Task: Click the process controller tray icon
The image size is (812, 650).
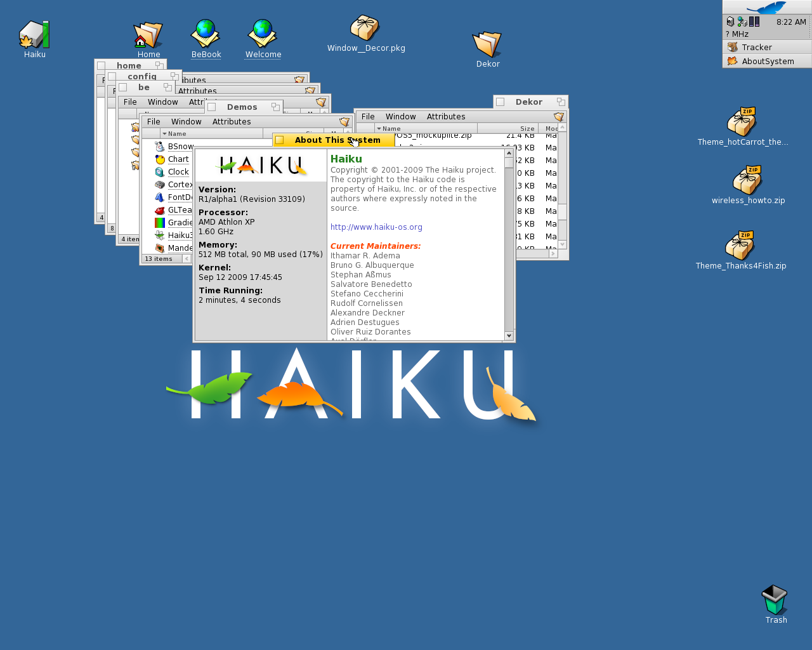Action: 754,22
